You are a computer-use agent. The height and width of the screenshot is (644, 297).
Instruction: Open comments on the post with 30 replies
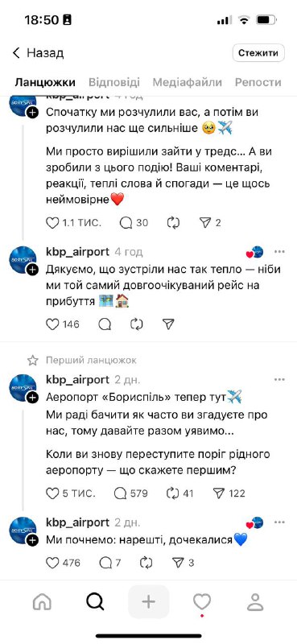(126, 223)
